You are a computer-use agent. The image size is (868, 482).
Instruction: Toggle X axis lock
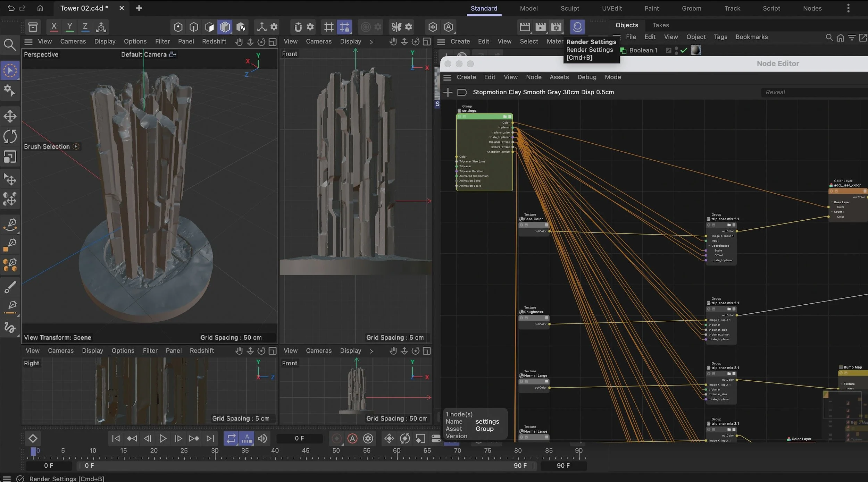point(54,27)
